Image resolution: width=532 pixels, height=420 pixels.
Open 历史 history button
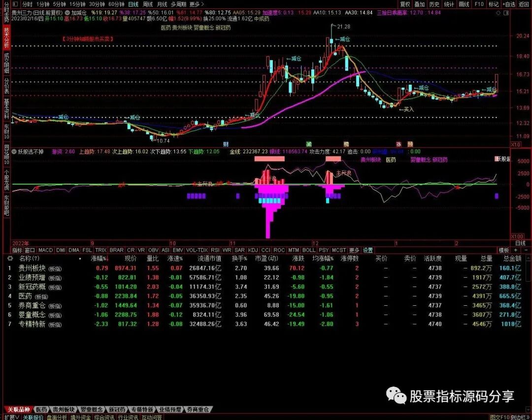434,4
